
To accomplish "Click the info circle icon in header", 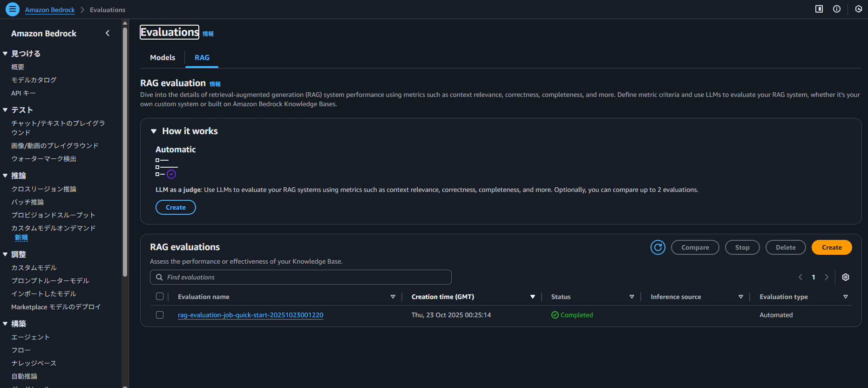I will tap(837, 9).
